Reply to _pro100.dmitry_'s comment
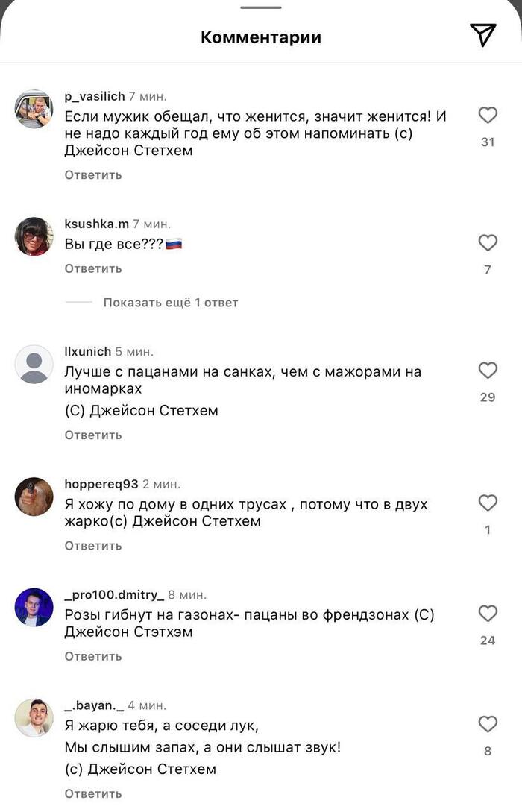 click(93, 657)
